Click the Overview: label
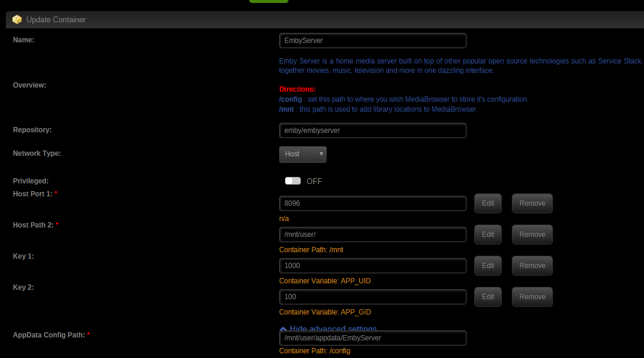 pyautogui.click(x=29, y=85)
